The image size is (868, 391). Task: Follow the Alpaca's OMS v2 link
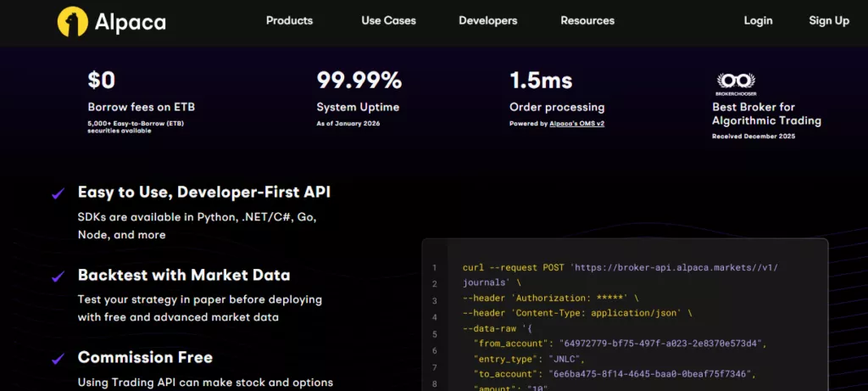576,124
